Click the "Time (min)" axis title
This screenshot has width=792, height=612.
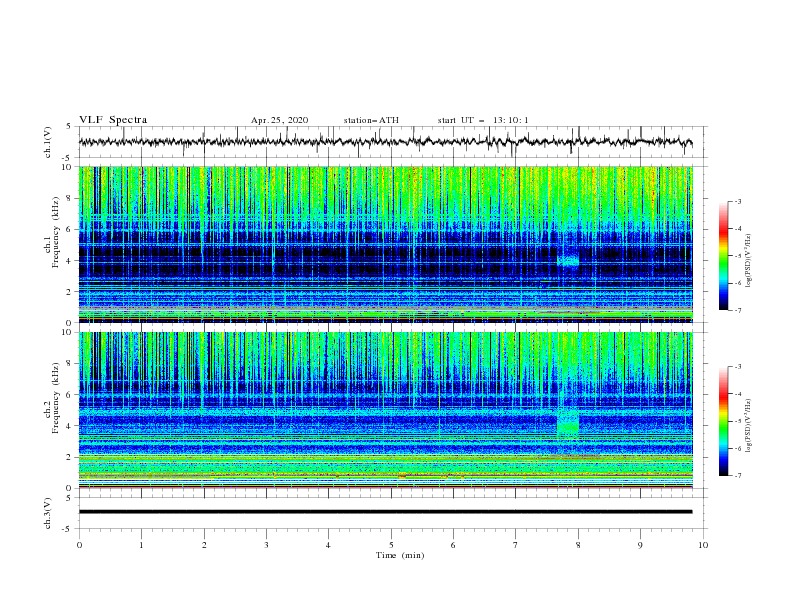click(400, 555)
